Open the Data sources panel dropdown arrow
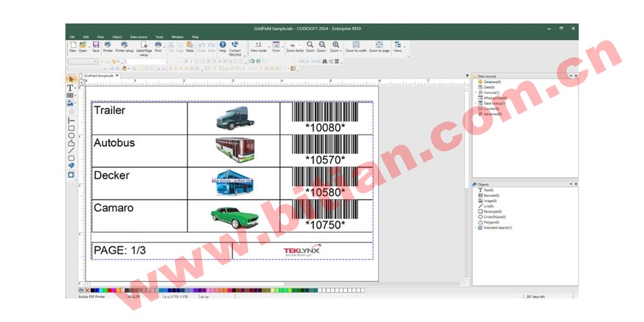 pyautogui.click(x=571, y=77)
